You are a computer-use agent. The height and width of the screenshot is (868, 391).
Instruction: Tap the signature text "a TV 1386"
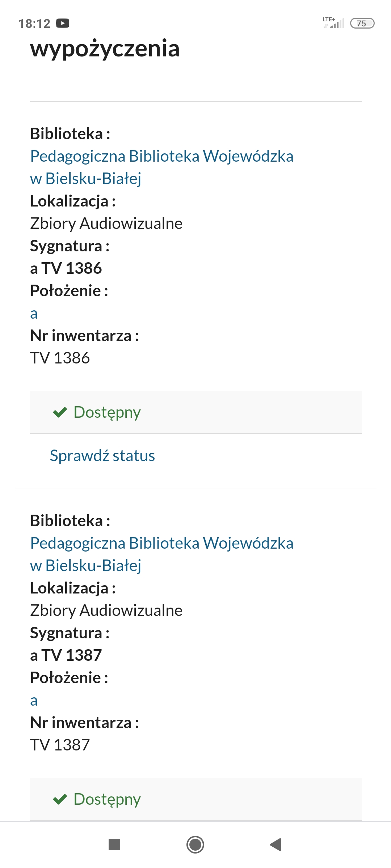pos(66,268)
